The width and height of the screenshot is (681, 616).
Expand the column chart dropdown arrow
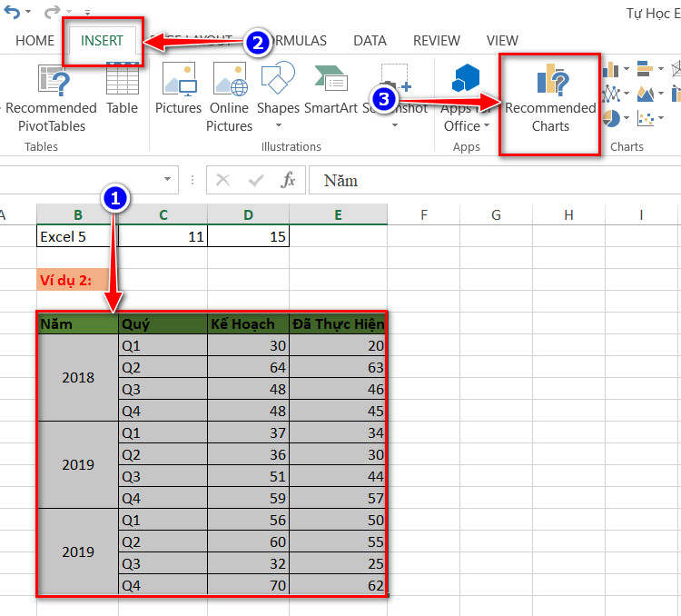627,68
